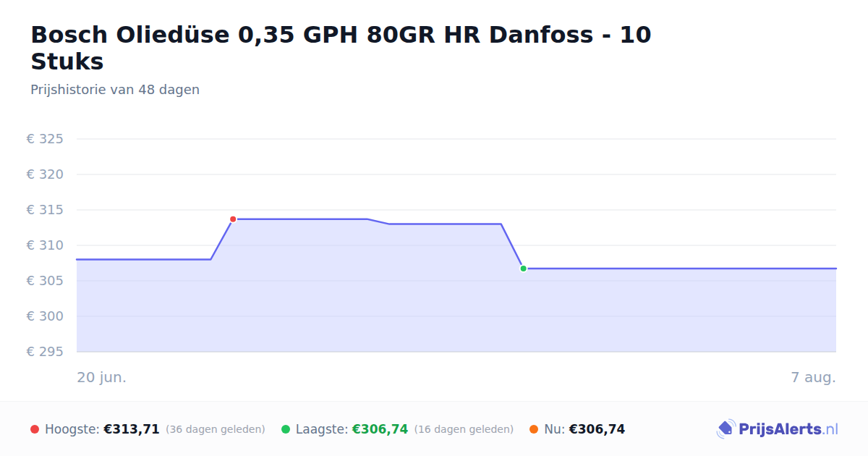
Task: Click the '€ 300' axis label
Action: coord(45,316)
